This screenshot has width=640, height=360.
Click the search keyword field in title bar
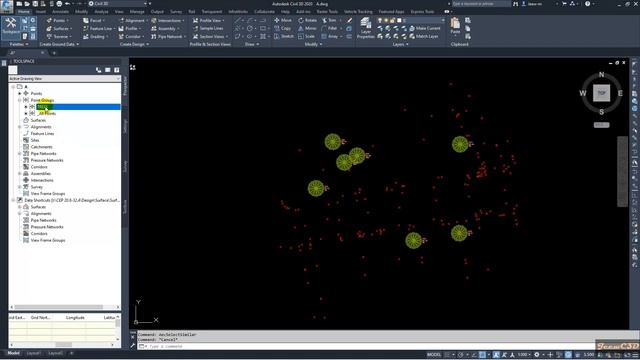481,4
